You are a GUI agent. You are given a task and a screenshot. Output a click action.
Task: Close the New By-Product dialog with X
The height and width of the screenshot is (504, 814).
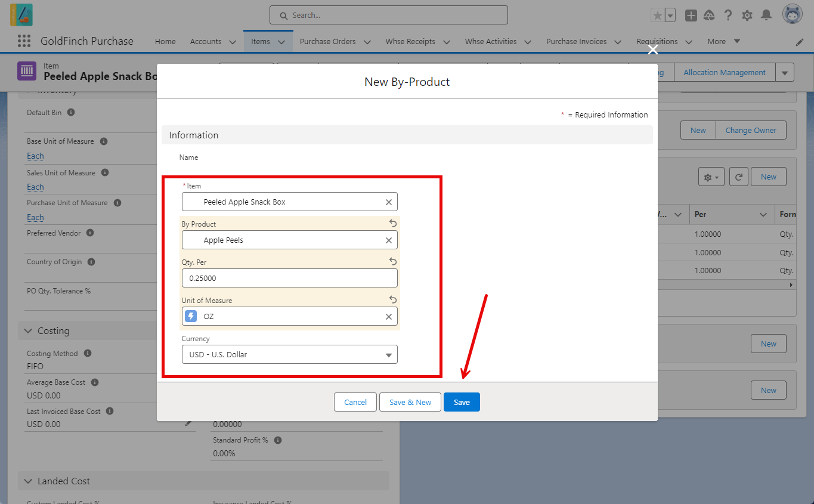tap(653, 50)
